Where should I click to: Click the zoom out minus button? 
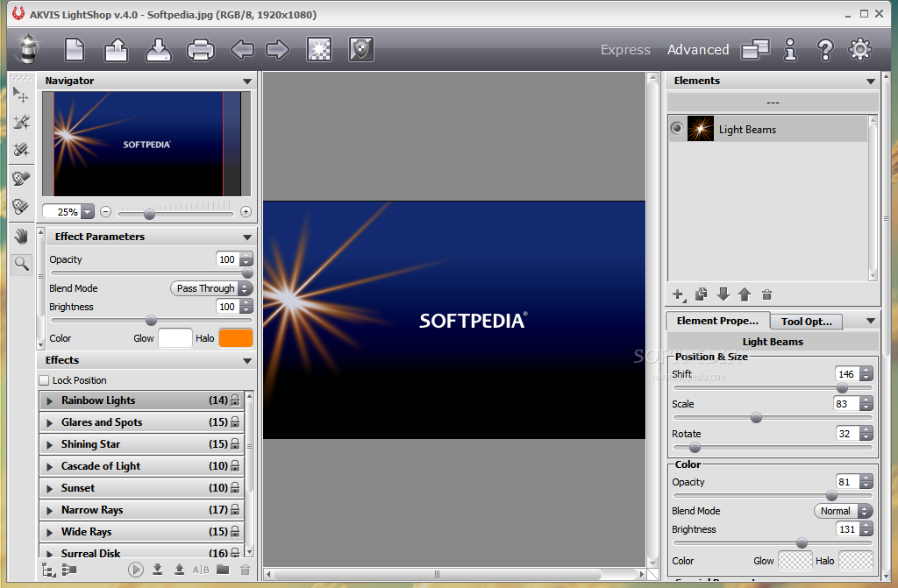pyautogui.click(x=105, y=212)
